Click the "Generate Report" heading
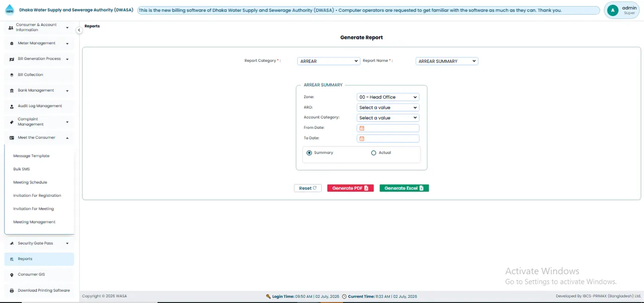The height and width of the screenshot is (303, 644). pos(362,38)
